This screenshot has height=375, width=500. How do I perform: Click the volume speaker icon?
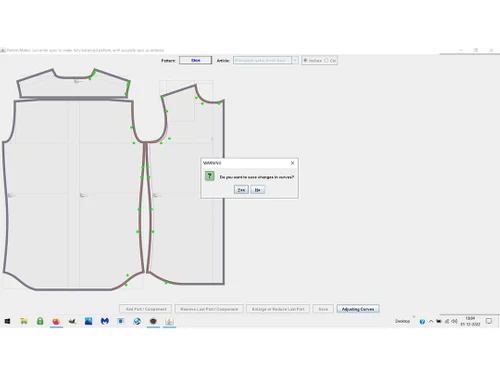(x=454, y=321)
